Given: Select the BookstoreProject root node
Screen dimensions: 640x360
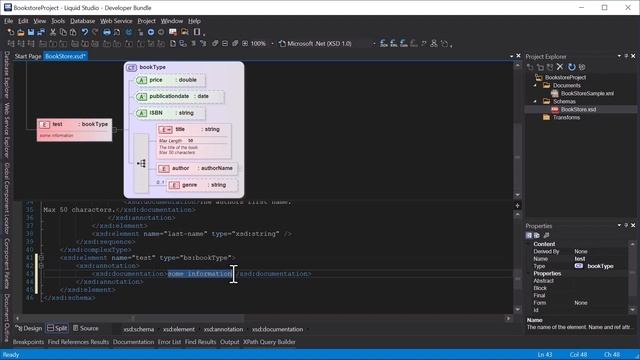Looking at the screenshot, I should (565, 78).
